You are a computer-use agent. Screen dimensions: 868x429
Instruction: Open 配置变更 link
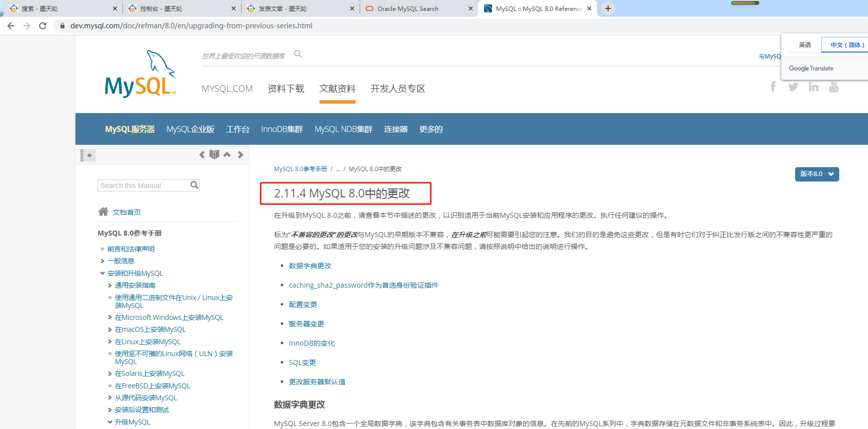(303, 305)
